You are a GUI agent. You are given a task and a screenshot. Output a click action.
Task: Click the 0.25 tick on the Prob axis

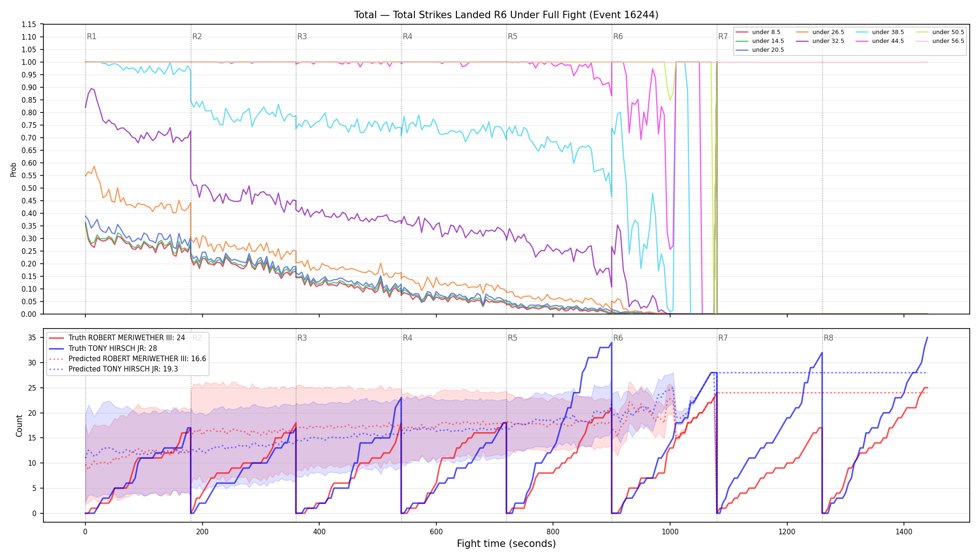[x=29, y=251]
